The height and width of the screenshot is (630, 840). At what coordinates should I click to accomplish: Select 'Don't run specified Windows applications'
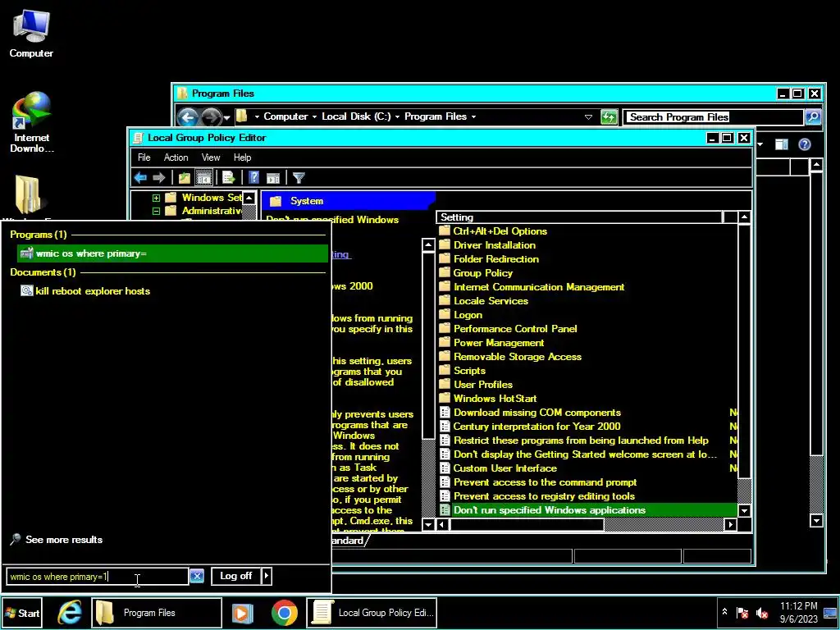click(x=587, y=510)
